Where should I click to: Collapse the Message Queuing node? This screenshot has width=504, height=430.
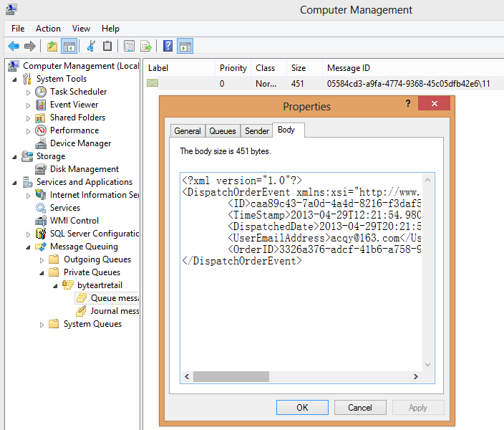pyautogui.click(x=28, y=247)
